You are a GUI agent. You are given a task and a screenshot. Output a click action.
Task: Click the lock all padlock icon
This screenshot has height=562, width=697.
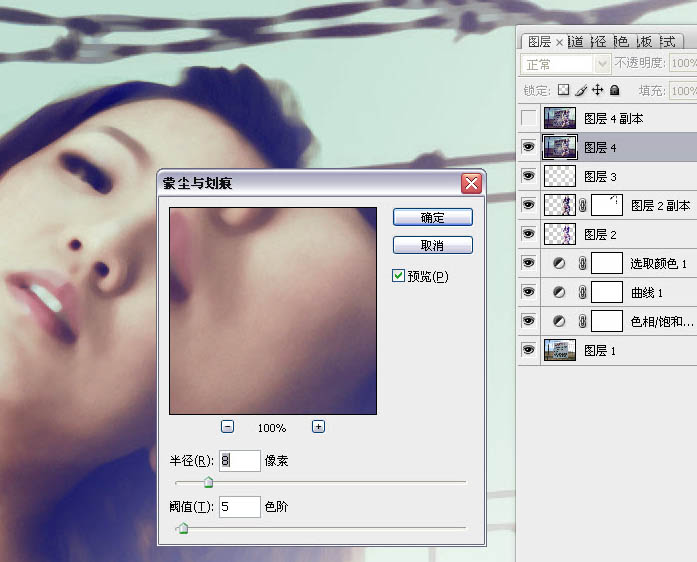pos(614,90)
